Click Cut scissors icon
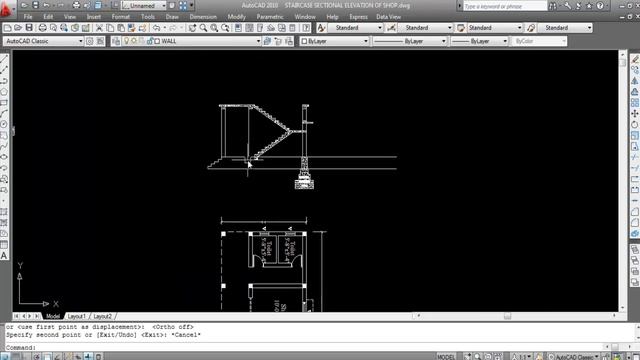 [99, 28]
